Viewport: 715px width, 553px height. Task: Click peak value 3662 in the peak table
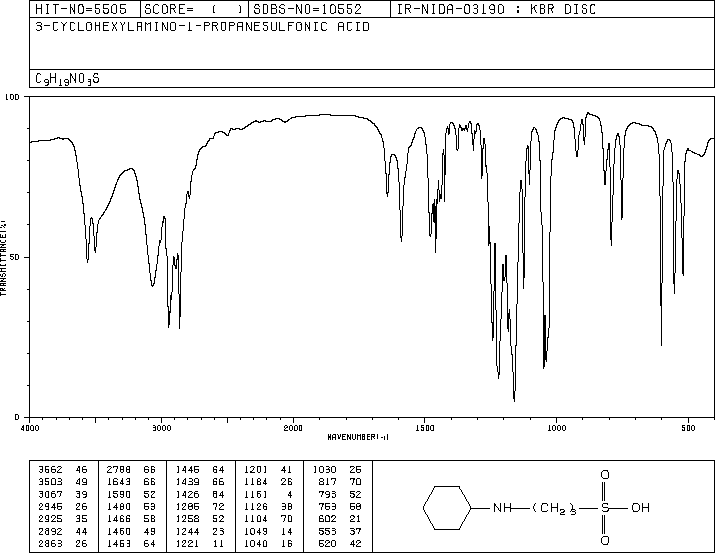[x=50, y=469]
